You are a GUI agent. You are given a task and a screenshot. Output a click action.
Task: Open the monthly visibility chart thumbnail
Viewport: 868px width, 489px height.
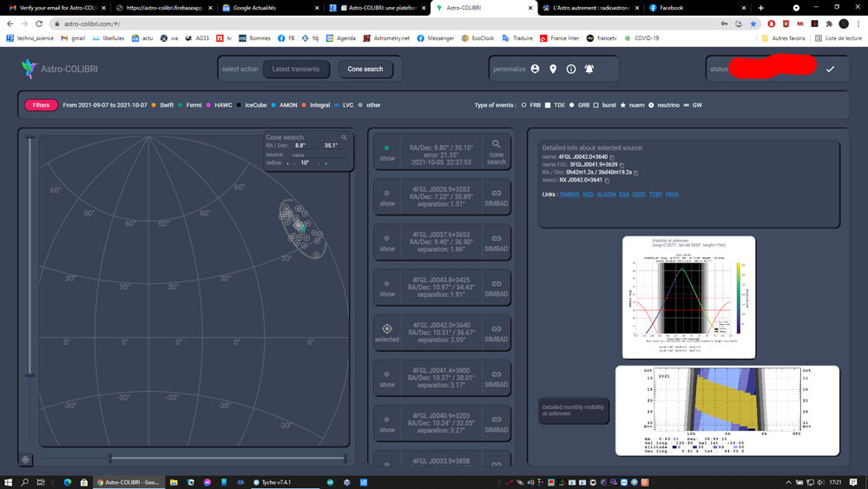(x=727, y=410)
